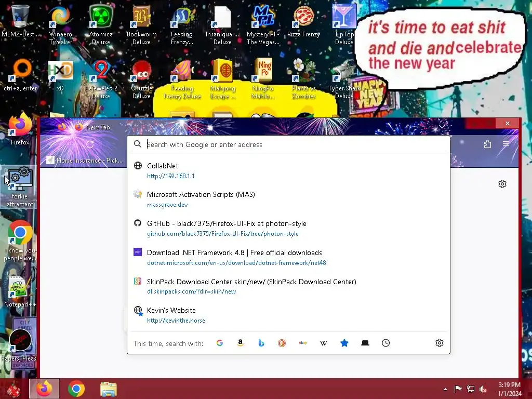Close the Firefox window
The height and width of the screenshot is (399, 532).
[508, 124]
